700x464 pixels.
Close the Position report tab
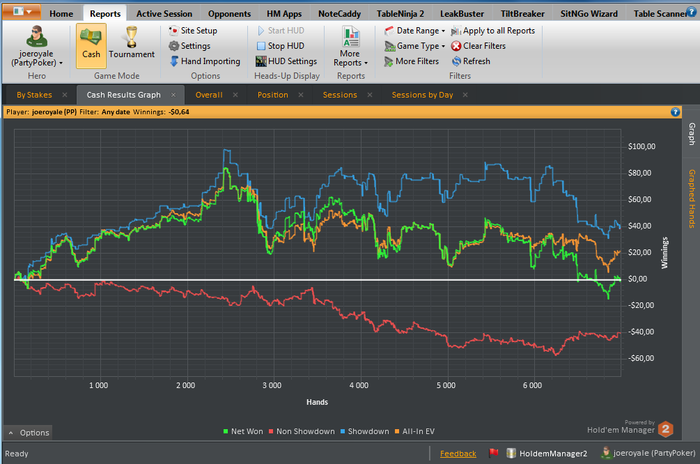pyautogui.click(x=300, y=95)
